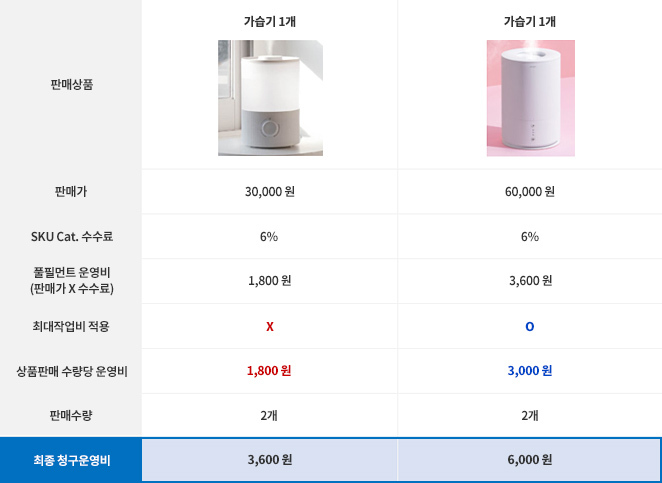Click the 30,000 원 price value
Image resolution: width=662 pixels, height=483 pixels.
tap(270, 191)
